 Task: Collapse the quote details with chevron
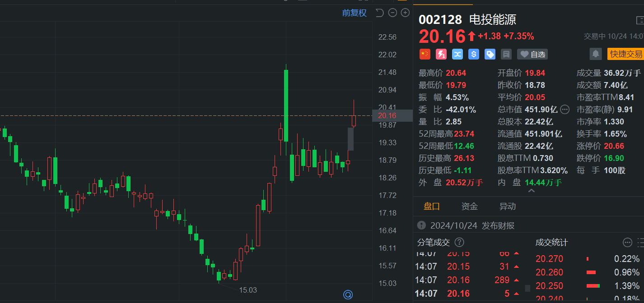click(531, 191)
